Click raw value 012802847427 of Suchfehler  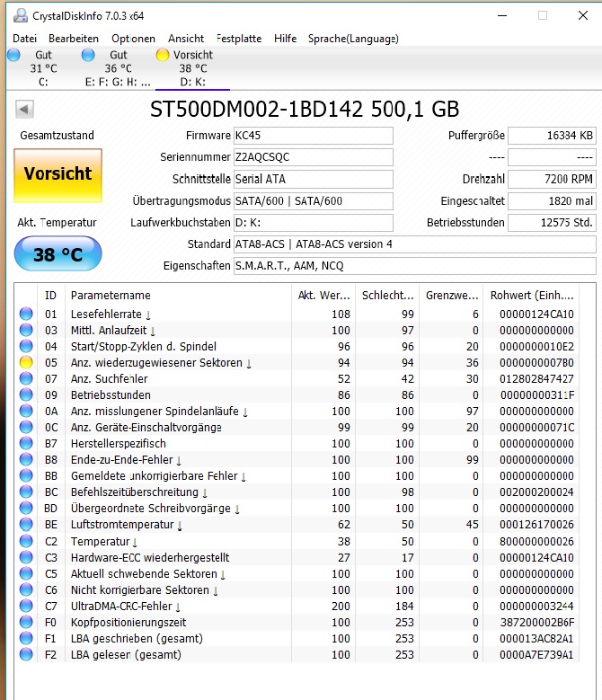[536, 378]
